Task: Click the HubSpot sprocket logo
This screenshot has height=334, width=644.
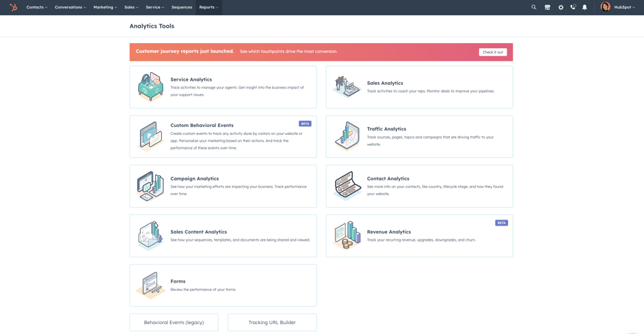Action: click(13, 7)
